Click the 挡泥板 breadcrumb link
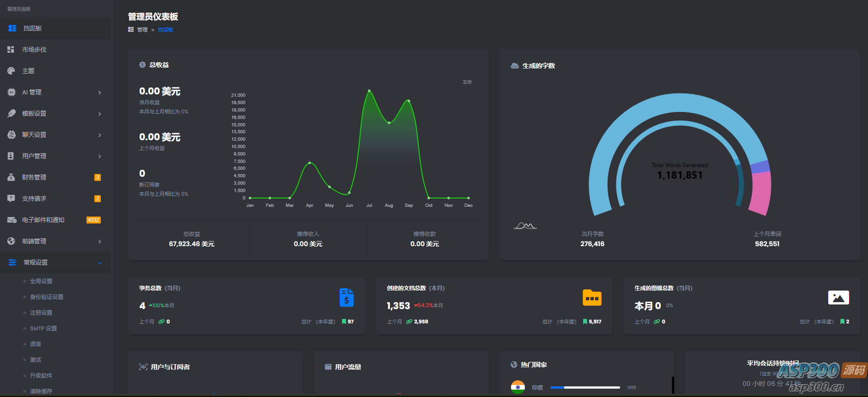868x397 pixels. (166, 30)
